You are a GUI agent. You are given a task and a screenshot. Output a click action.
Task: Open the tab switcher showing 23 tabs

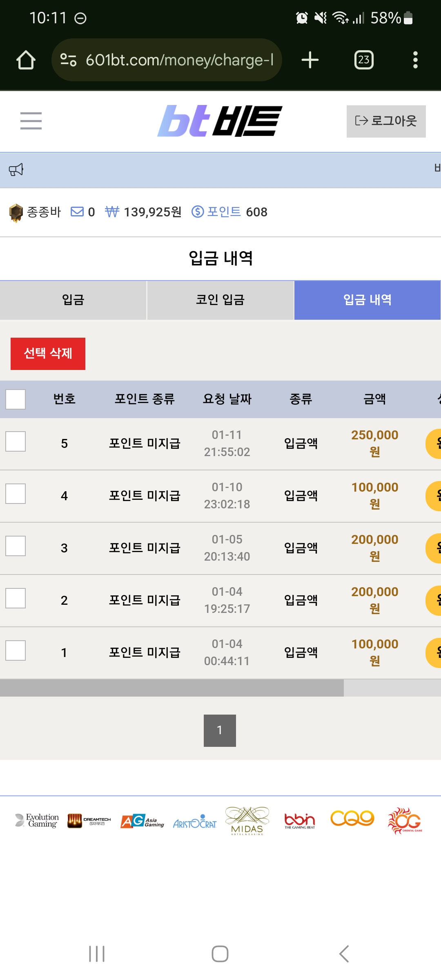click(x=364, y=60)
